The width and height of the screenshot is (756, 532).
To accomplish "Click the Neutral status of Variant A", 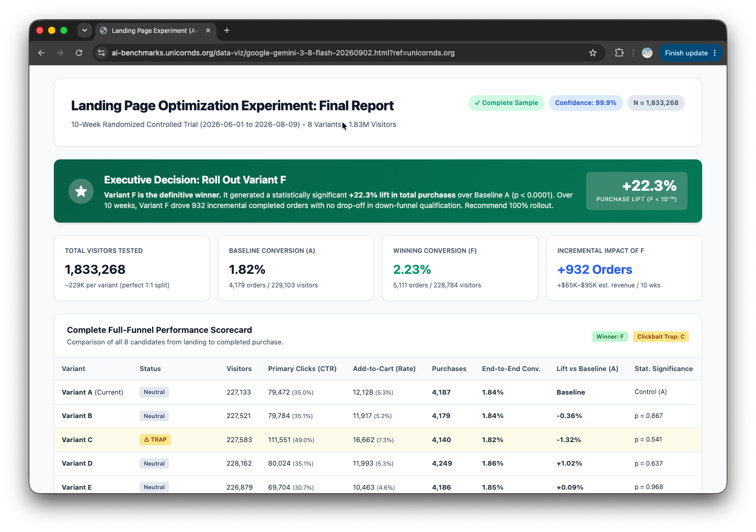I will pyautogui.click(x=154, y=392).
